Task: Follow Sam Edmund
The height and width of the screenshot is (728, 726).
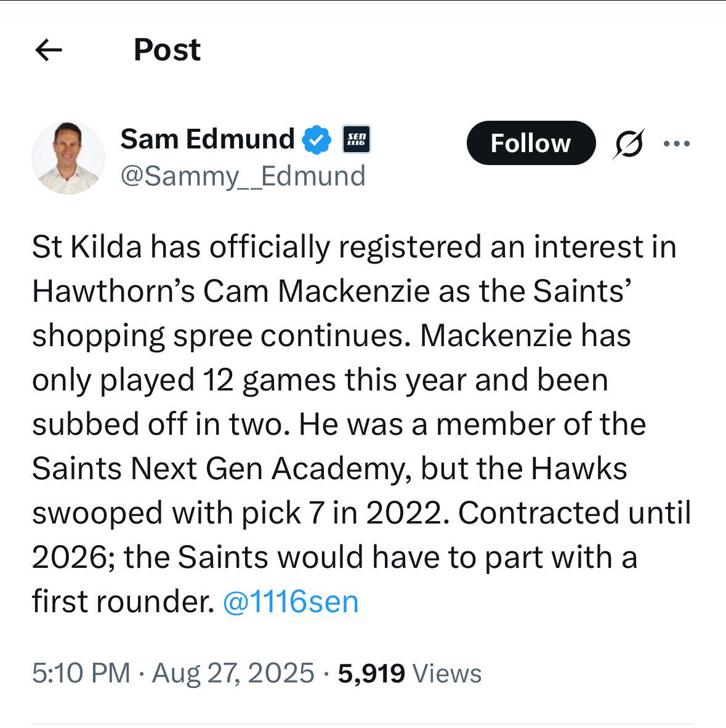Action: pyautogui.click(x=531, y=144)
